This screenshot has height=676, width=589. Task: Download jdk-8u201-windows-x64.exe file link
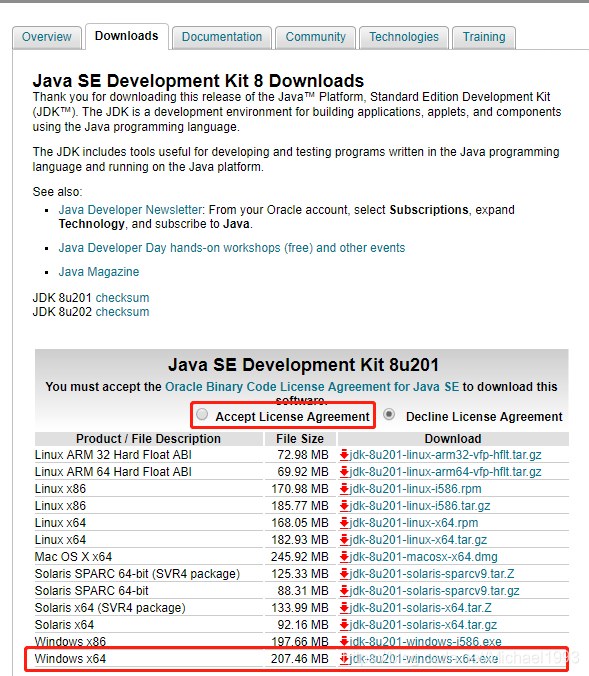(x=424, y=659)
